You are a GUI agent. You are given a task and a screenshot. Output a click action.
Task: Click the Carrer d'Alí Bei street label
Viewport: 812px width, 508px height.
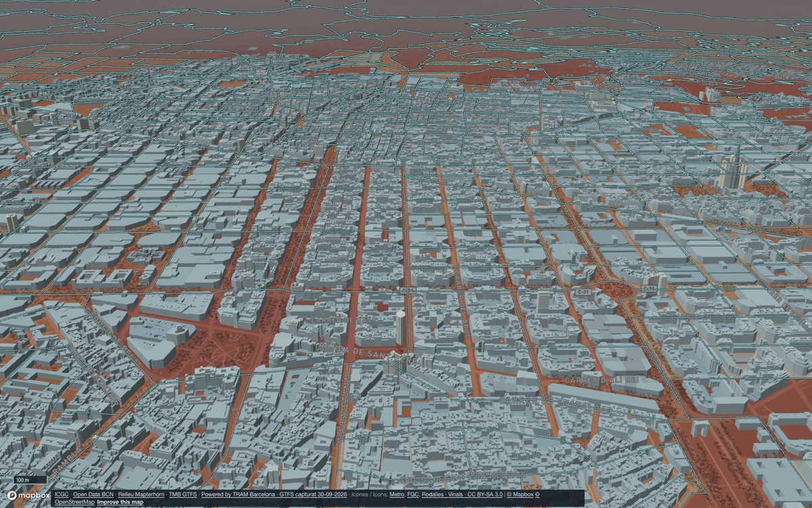point(602,380)
